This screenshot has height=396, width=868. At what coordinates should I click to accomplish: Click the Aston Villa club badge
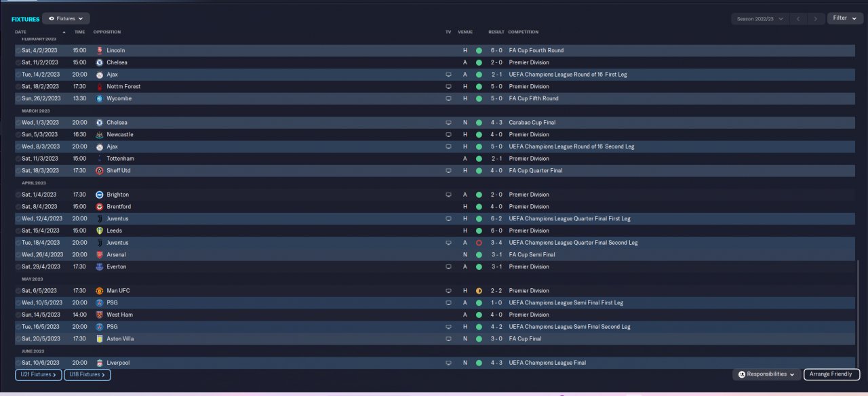click(99, 339)
